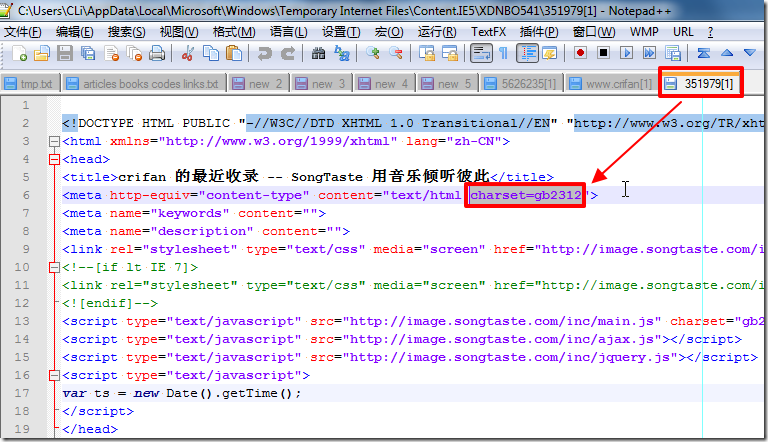Switch to the new 4 tab
This screenshot has height=442, width=768.
pyautogui.click(x=384, y=84)
